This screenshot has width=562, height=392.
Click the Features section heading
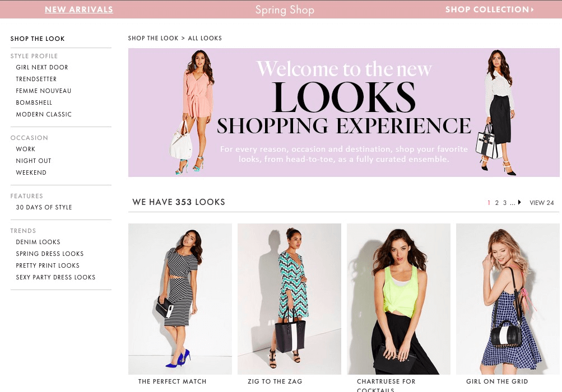(x=26, y=197)
